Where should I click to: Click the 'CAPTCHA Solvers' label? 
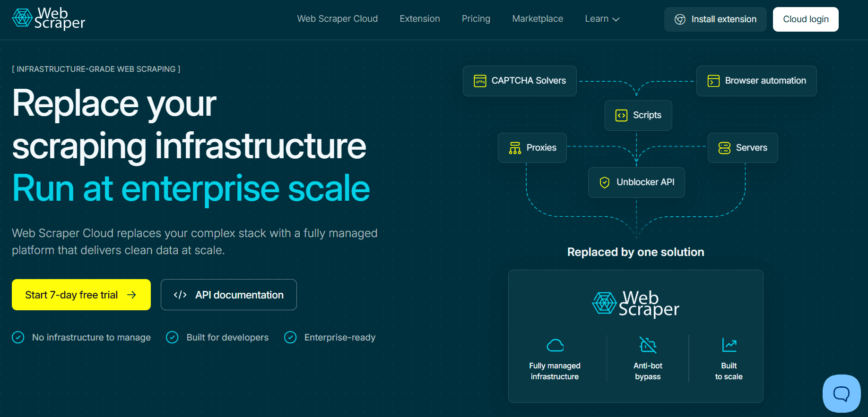529,81
